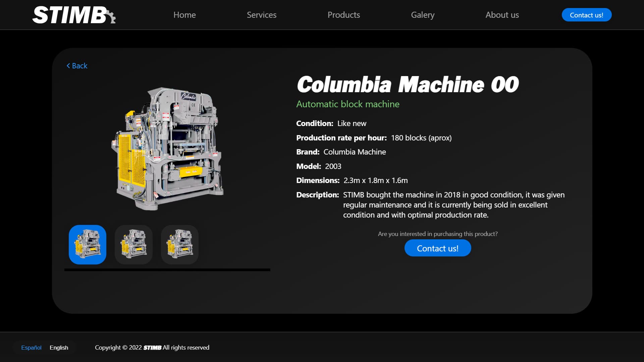The width and height of the screenshot is (644, 362).
Task: Switch language to Español
Action: tap(31, 348)
